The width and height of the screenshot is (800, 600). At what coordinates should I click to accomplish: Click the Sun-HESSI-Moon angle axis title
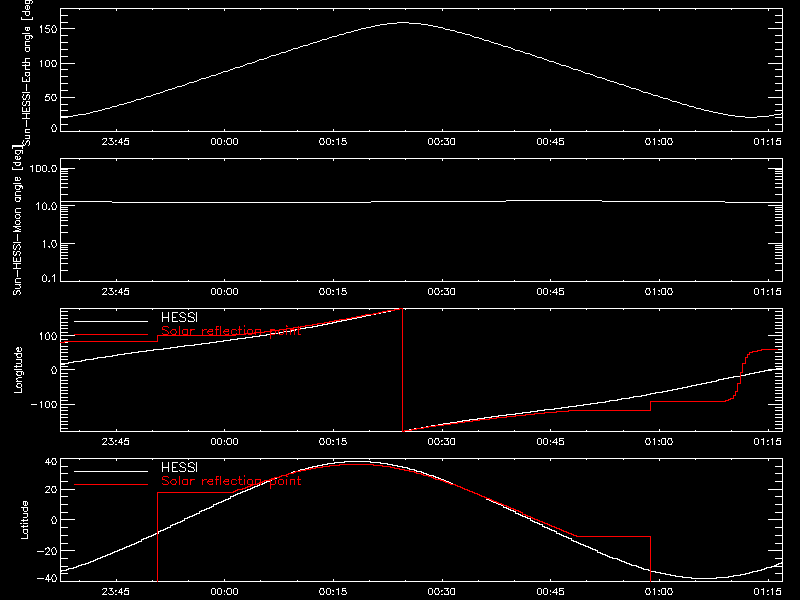point(17,220)
